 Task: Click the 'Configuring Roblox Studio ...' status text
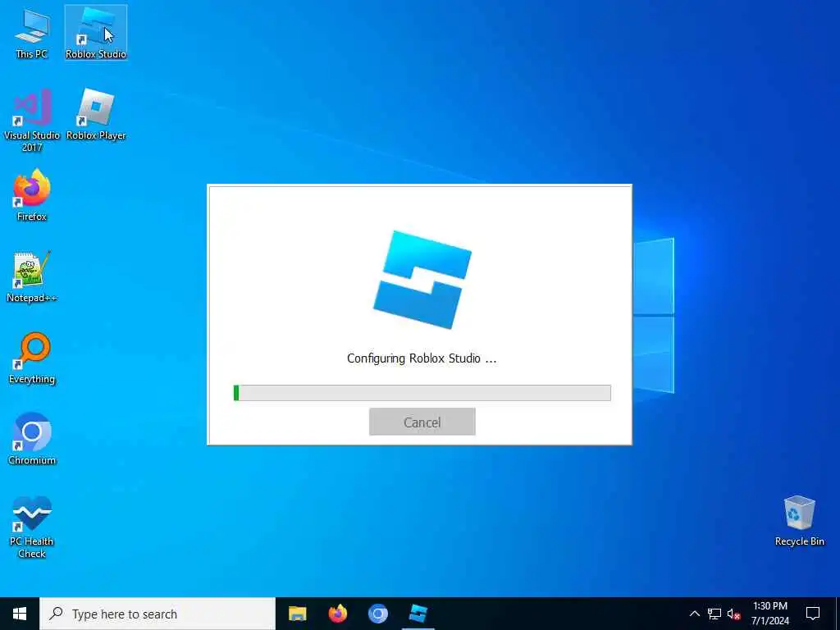pos(422,358)
